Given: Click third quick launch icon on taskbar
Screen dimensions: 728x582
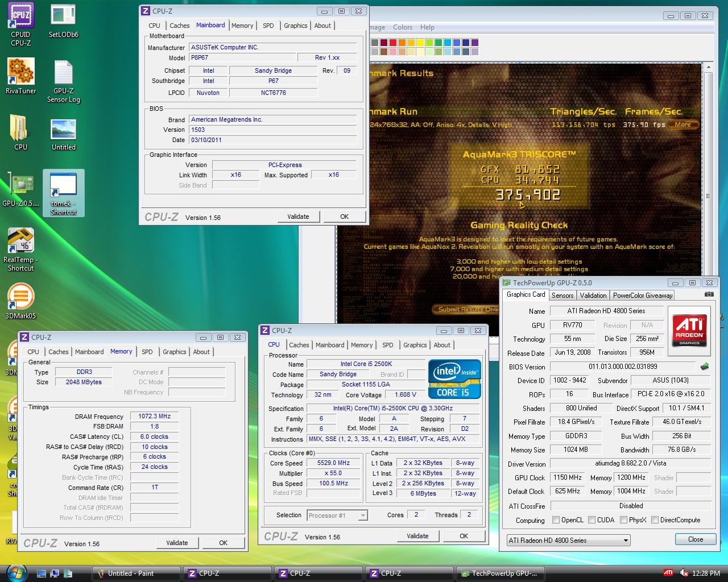Looking at the screenshot, I should (x=69, y=573).
